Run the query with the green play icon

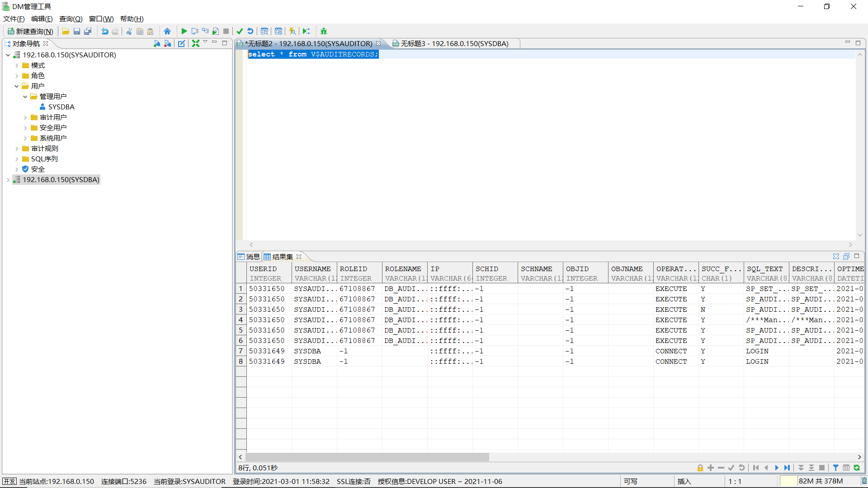tap(184, 31)
